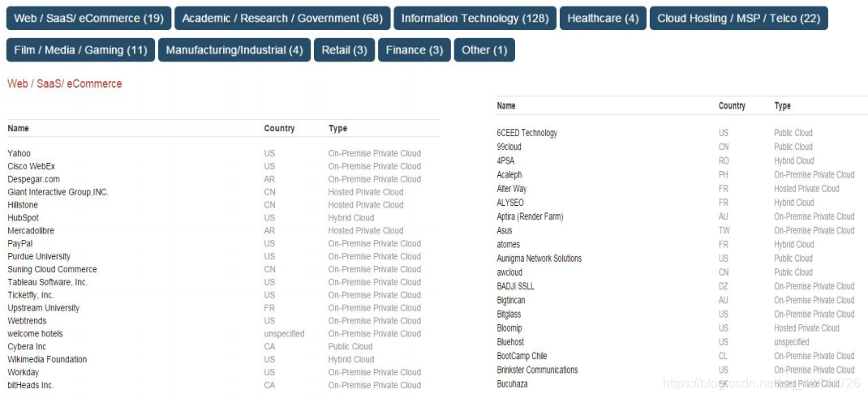Image resolution: width=868 pixels, height=398 pixels.
Task: Click 6CEED Technology name
Action: coord(527,133)
